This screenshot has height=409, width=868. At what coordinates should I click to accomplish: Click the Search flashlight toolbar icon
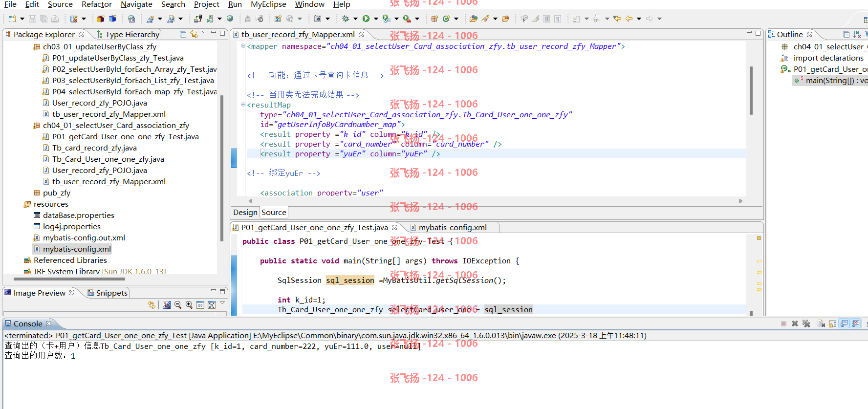coord(485,19)
